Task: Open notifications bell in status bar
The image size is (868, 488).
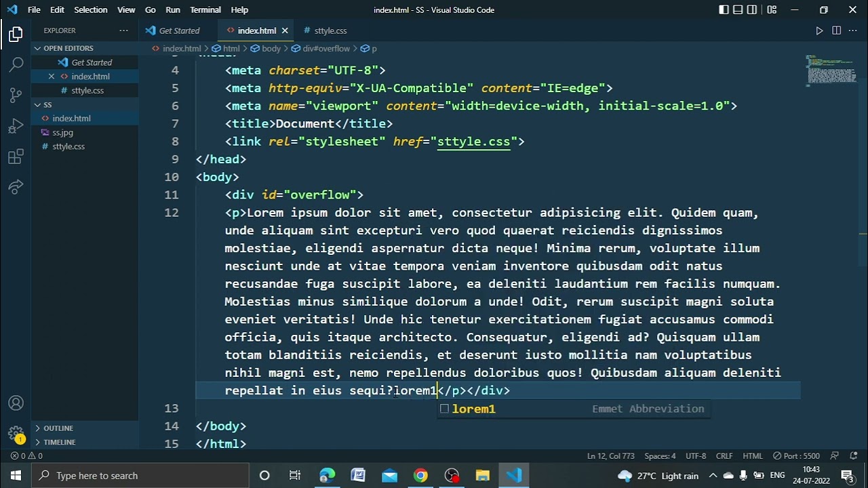Action: coord(853,456)
